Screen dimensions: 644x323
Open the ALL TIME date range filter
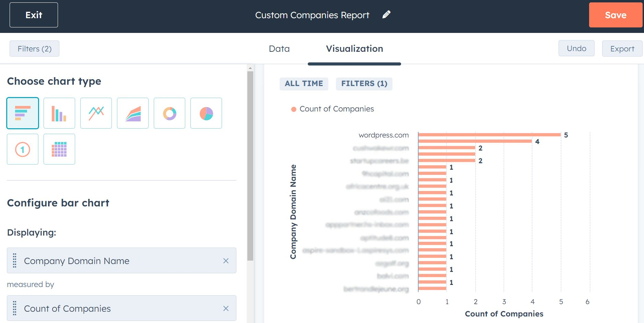click(x=304, y=84)
